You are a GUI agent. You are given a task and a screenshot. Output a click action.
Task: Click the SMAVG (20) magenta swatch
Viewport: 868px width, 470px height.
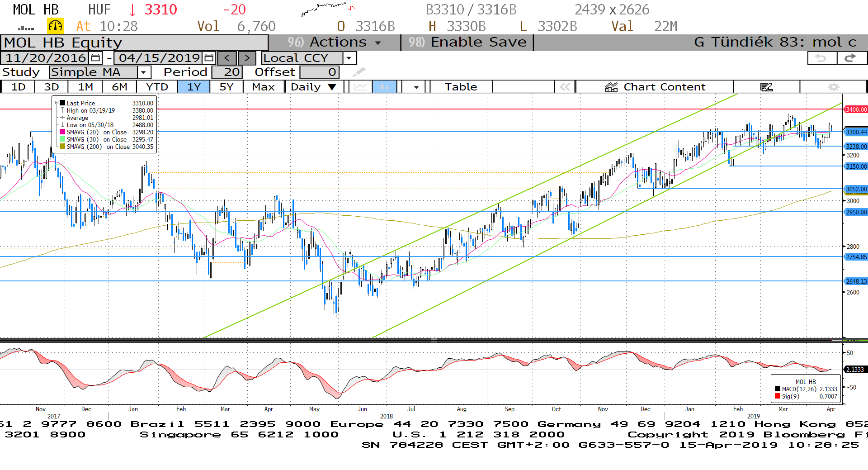click(x=62, y=132)
